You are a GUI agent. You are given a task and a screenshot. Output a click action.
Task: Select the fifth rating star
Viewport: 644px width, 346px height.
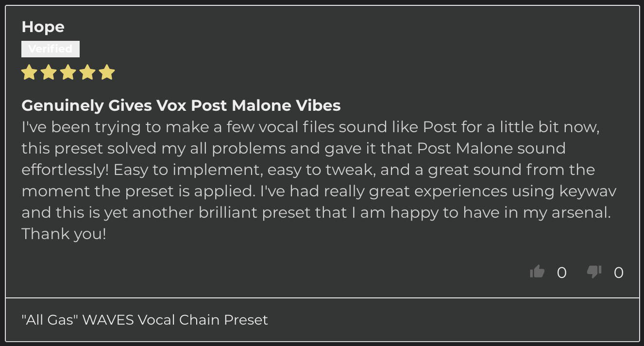107,72
